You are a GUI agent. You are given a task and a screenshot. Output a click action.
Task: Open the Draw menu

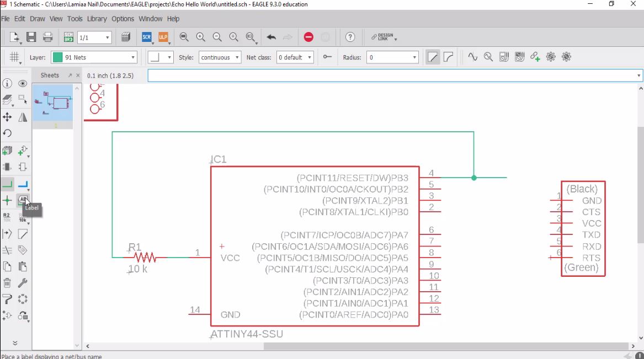[38, 19]
